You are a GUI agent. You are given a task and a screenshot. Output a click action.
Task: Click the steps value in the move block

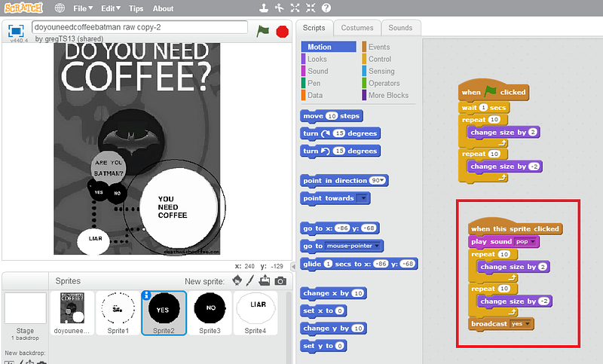[332, 116]
